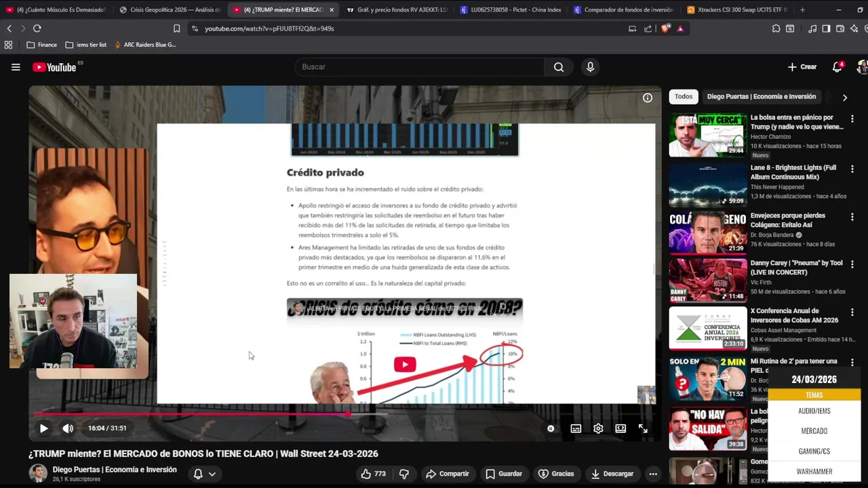Like the video with 773 likes
The width and height of the screenshot is (868, 488).
click(374, 474)
